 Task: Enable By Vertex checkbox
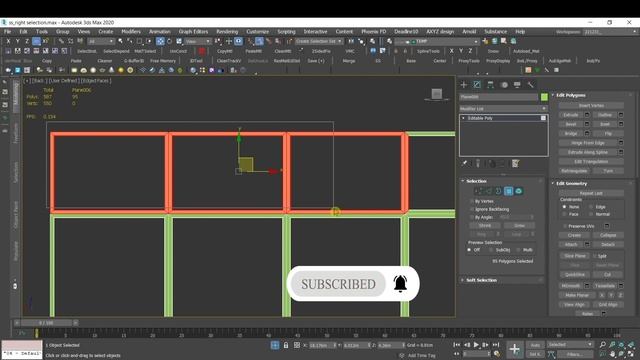(x=471, y=201)
